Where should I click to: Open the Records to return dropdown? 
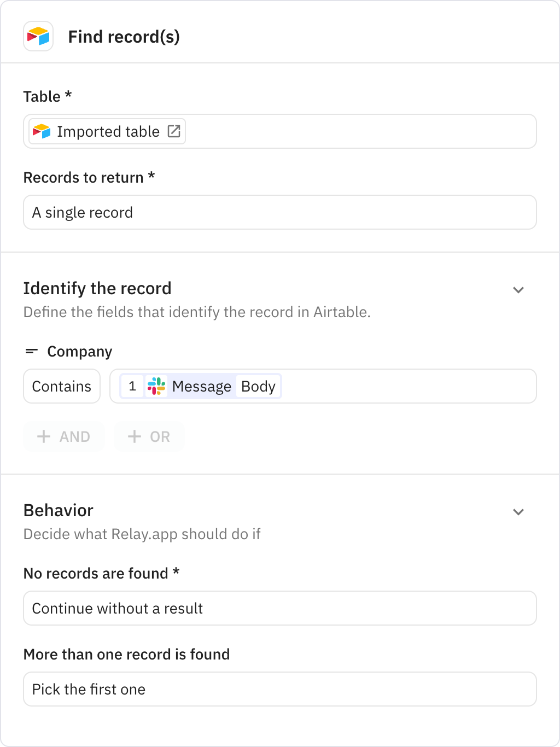pyautogui.click(x=280, y=212)
